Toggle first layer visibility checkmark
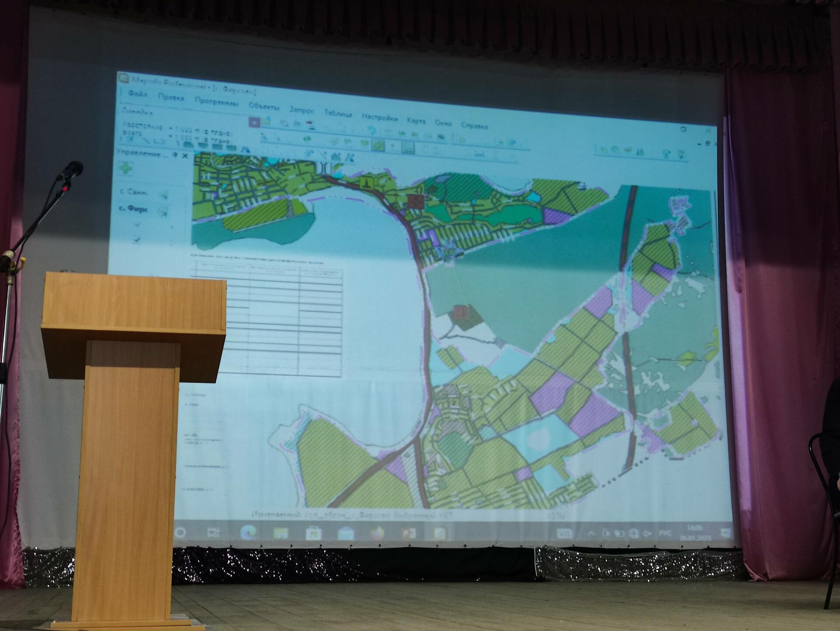This screenshot has width=840, height=631. [x=137, y=224]
